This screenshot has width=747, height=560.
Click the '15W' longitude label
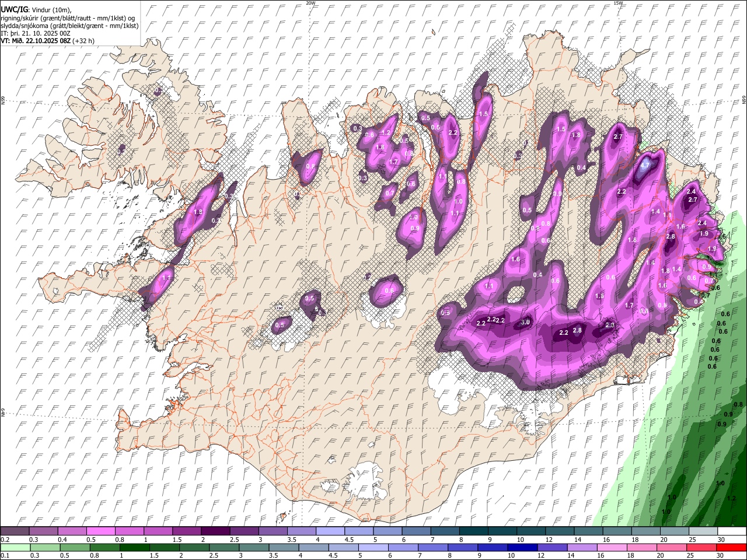[617, 3]
